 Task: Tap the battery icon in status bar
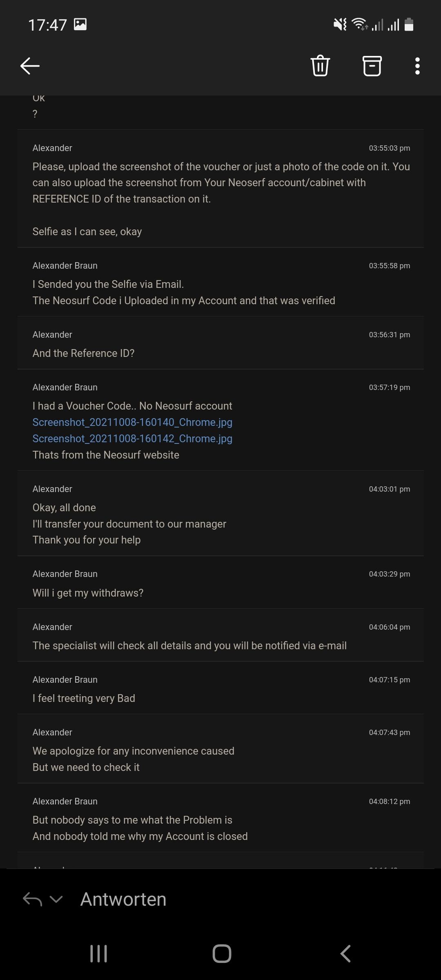coord(409,24)
